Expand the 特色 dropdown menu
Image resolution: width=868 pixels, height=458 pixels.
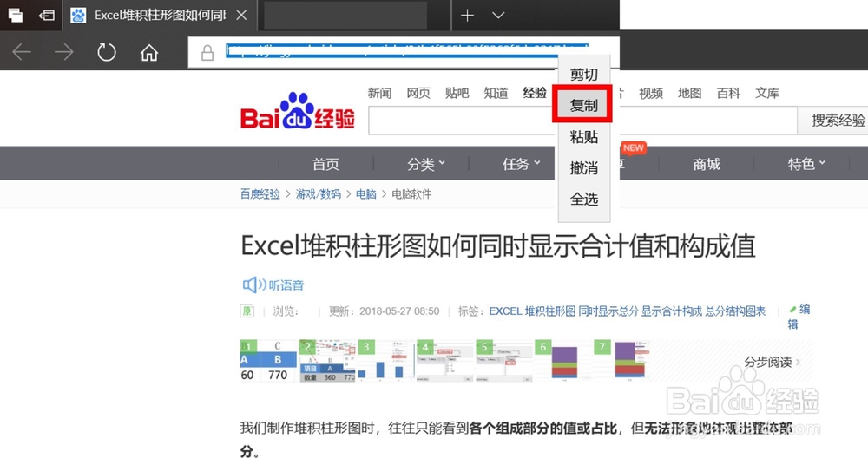tap(806, 164)
